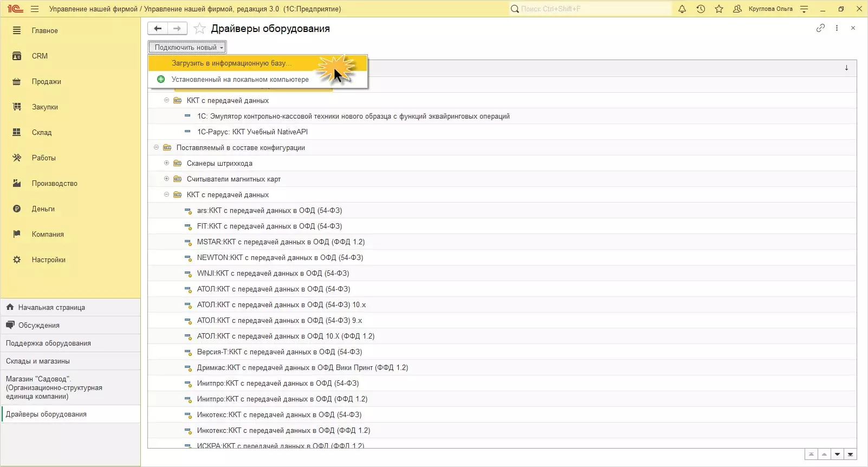
Task: Select Дримкас:ККТ Вики Принт driver row
Action: 502,367
